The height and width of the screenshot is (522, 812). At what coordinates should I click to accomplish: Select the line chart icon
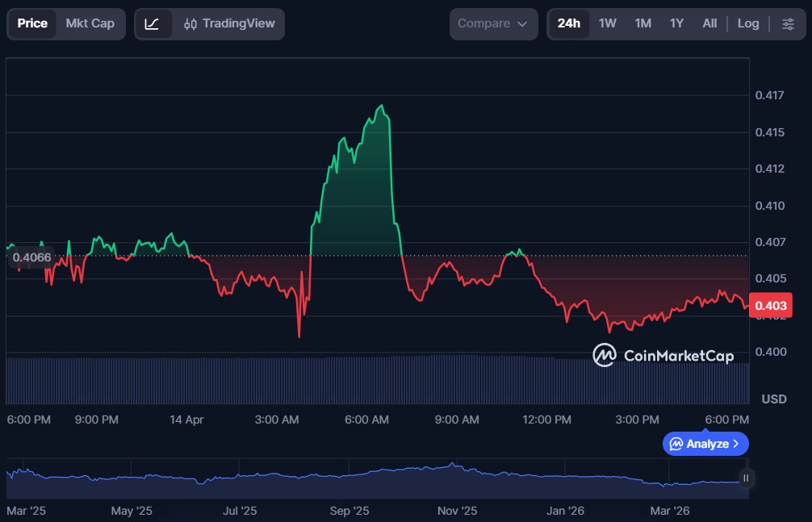coord(153,23)
